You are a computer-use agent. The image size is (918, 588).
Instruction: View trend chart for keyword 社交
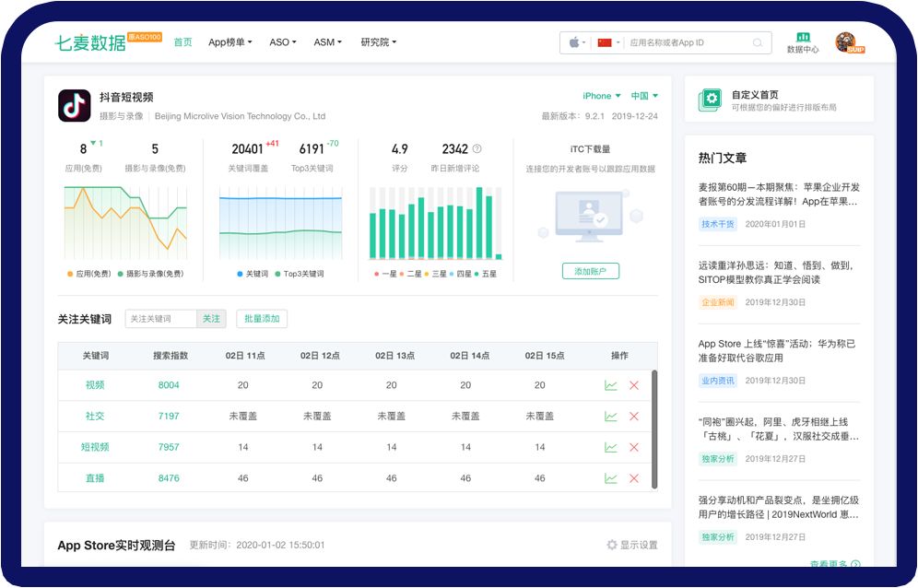tap(611, 417)
